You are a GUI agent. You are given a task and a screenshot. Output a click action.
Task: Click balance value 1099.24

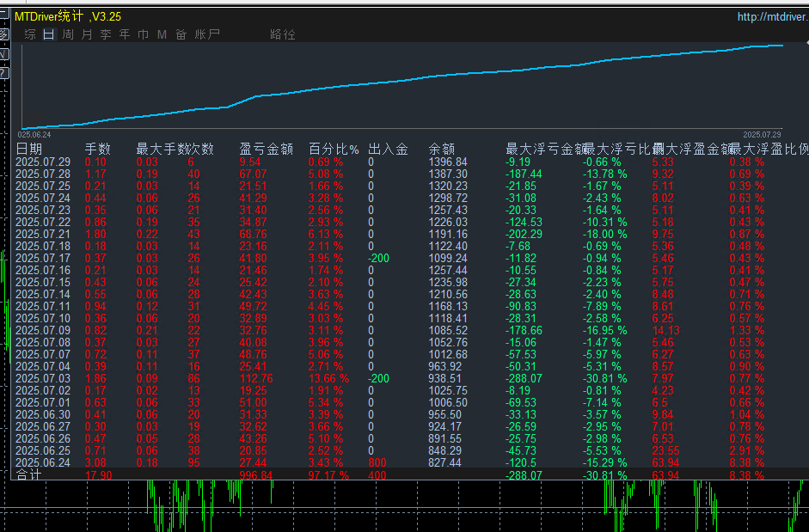(448, 258)
